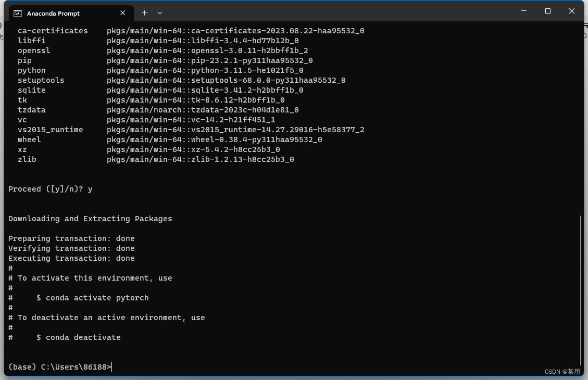
Task: Click the openssl-3.0.11-h2bbff1b_2 package path
Action: point(207,50)
